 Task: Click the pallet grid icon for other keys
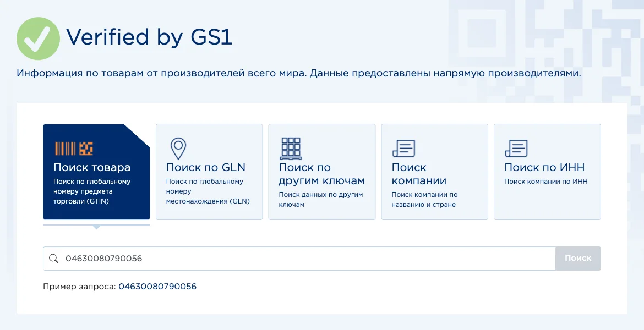(291, 148)
